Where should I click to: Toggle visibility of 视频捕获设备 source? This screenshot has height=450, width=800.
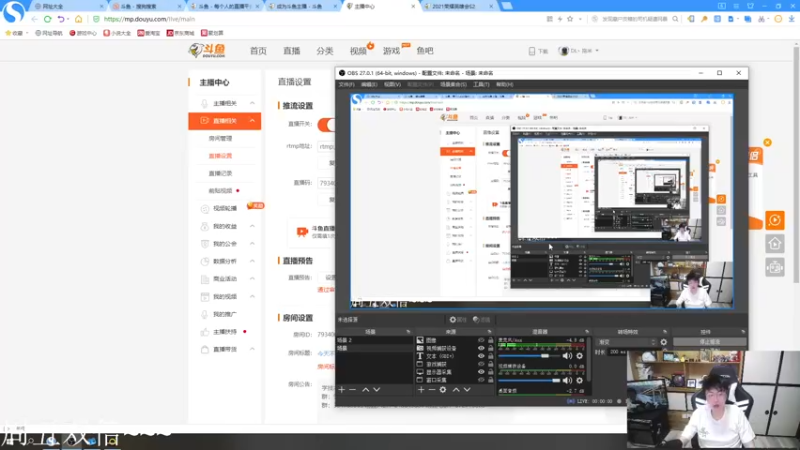pyautogui.click(x=481, y=348)
